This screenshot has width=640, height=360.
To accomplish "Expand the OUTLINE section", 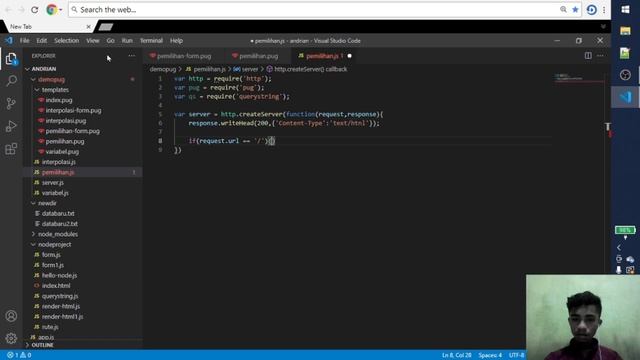I will click(42, 345).
